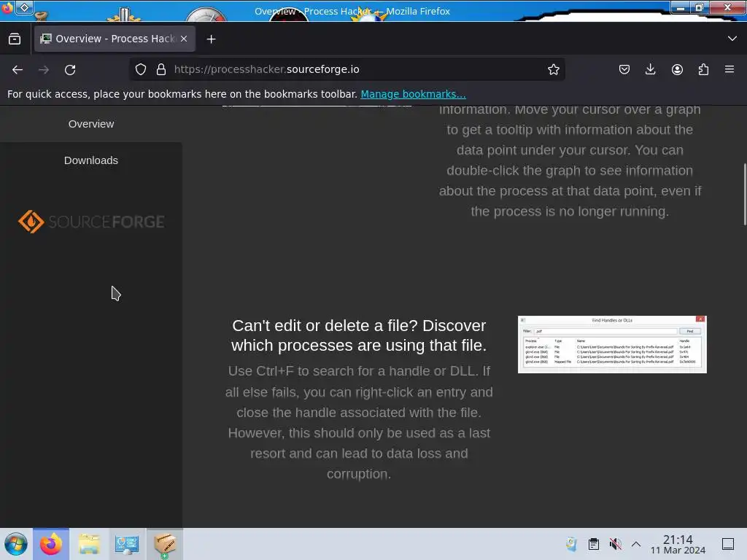This screenshot has height=560, width=747.
Task: Click the clipboard tray icon
Action: point(594,544)
